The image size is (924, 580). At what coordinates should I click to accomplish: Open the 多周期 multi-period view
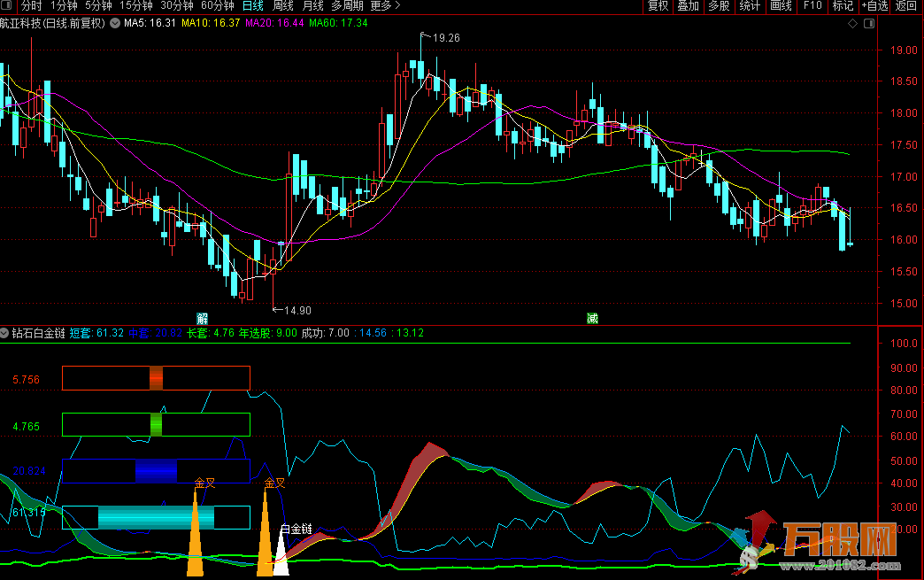pyautogui.click(x=347, y=6)
